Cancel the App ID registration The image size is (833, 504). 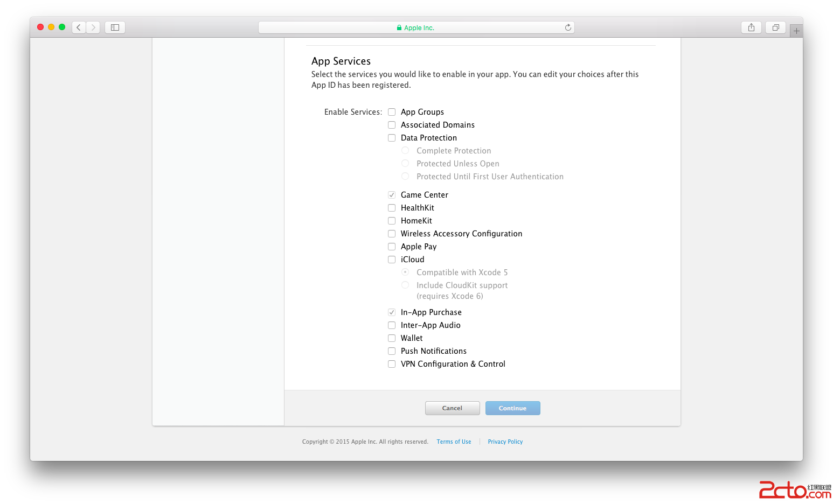[452, 408]
